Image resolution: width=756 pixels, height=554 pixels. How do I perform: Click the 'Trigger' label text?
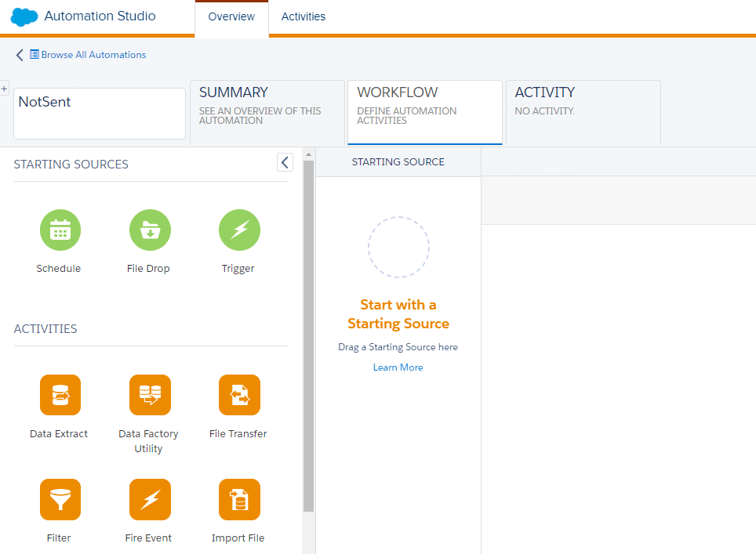click(x=238, y=268)
